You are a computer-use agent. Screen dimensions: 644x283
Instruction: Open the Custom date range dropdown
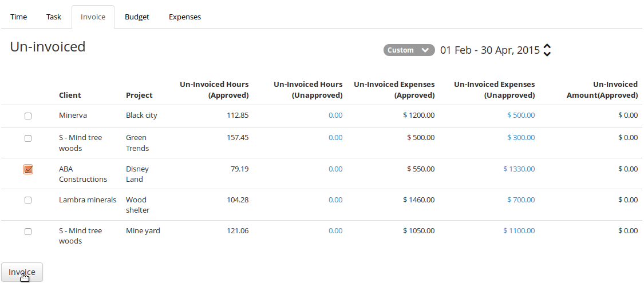coord(409,50)
